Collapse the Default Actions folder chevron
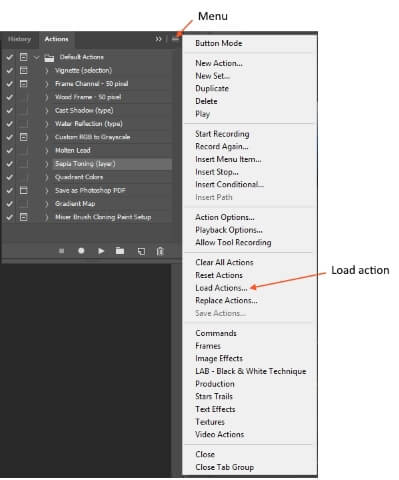This screenshot has width=399, height=480. (x=36, y=57)
